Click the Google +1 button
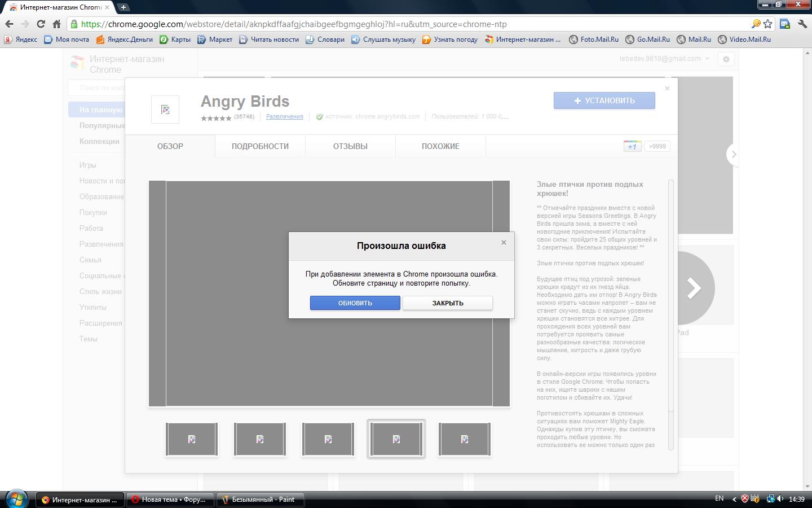This screenshot has height=508, width=812. click(x=632, y=146)
